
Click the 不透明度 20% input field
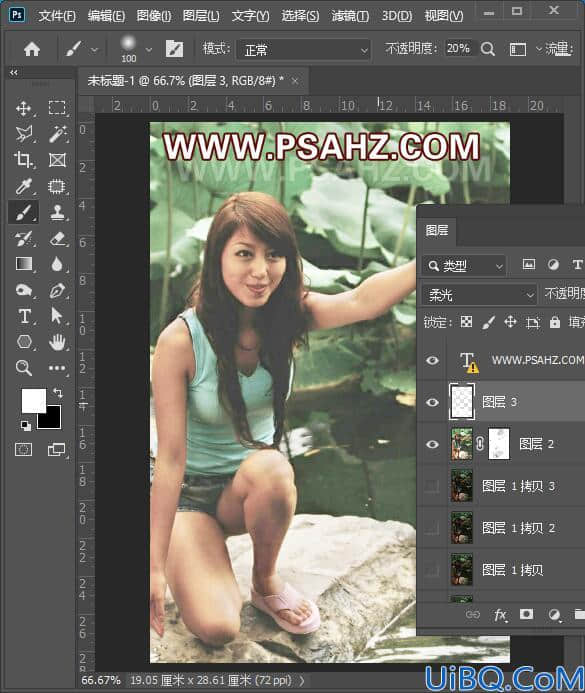[458, 48]
